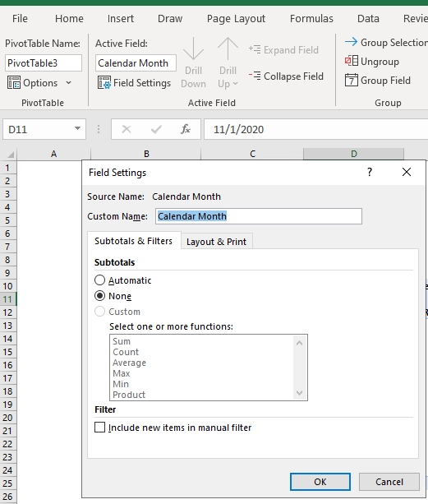Select Product in functions list
The width and height of the screenshot is (428, 504).
click(129, 395)
